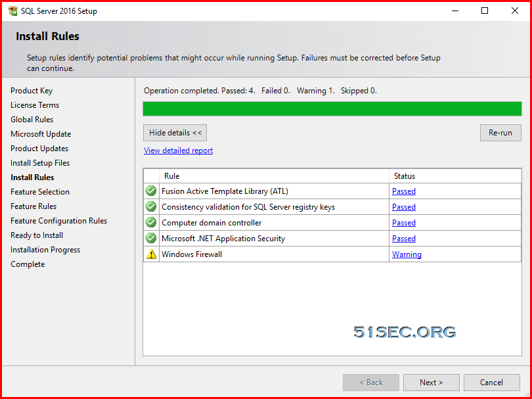Select the bold Install Rules step
This screenshot has height=399, width=532.
(x=32, y=177)
